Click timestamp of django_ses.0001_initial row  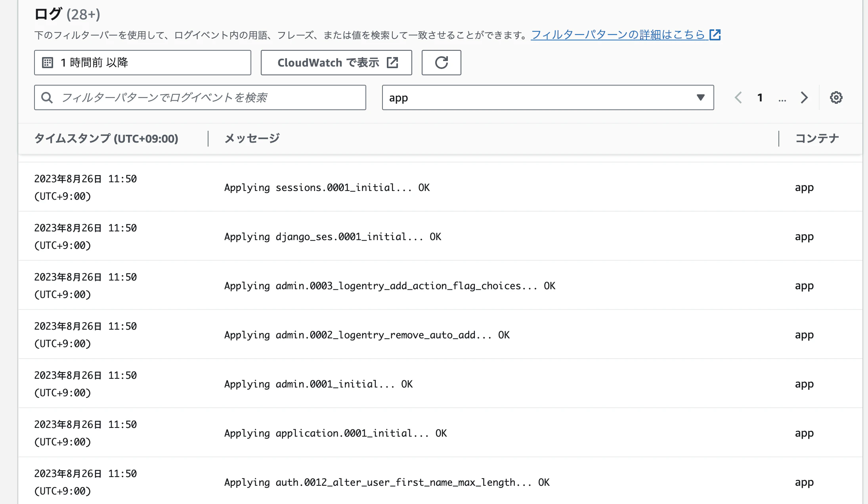tap(85, 237)
